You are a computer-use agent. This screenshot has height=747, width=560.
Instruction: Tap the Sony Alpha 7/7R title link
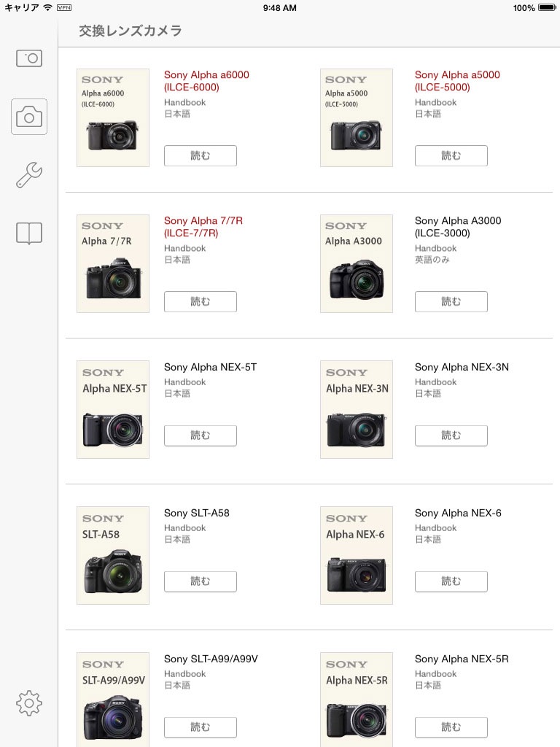203,227
